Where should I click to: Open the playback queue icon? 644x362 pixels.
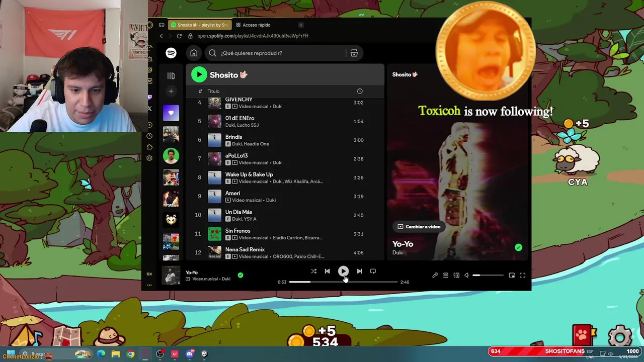click(x=446, y=275)
